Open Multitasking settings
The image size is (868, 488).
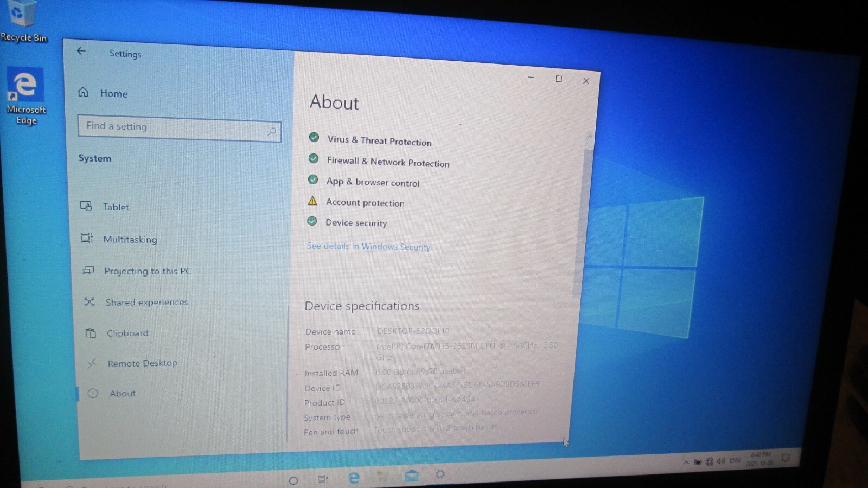(130, 239)
